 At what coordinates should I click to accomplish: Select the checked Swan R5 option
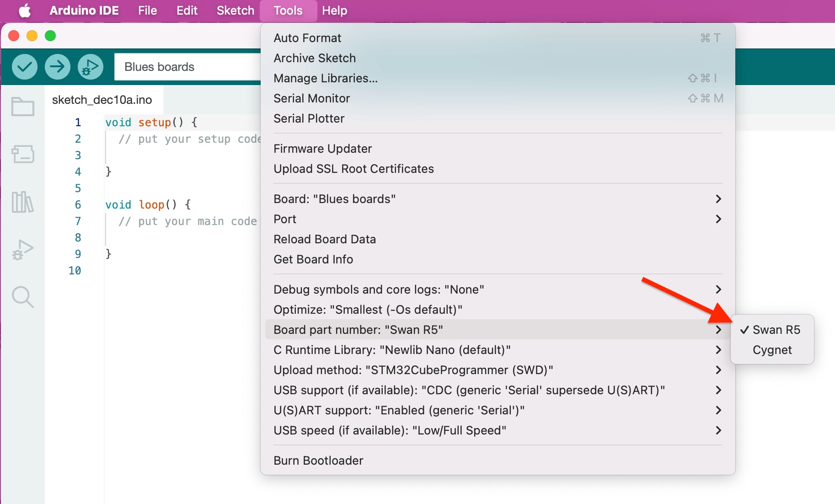[x=772, y=330]
